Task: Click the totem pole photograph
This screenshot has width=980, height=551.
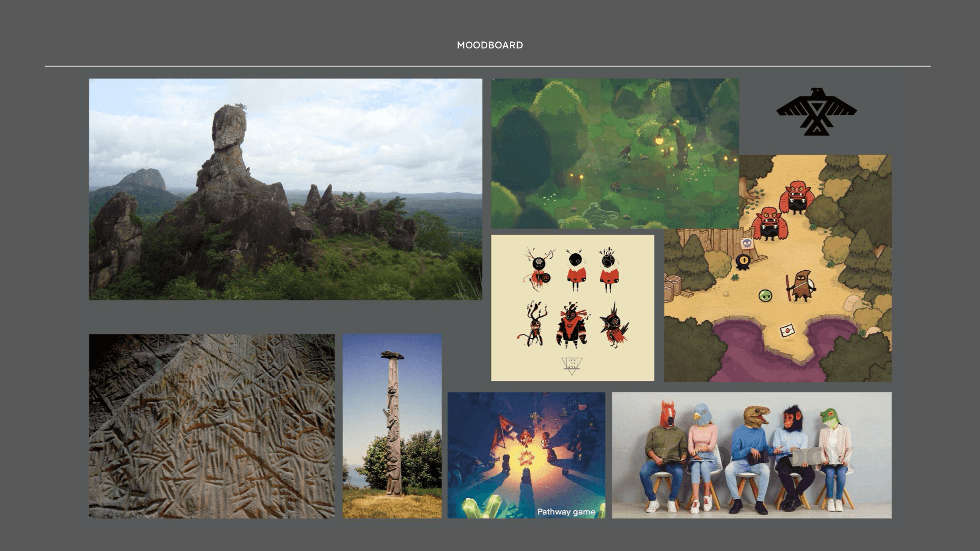Action: (392, 426)
